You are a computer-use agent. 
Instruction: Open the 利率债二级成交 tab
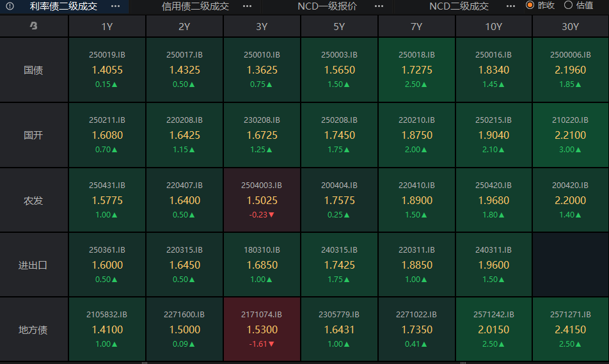tap(64, 6)
